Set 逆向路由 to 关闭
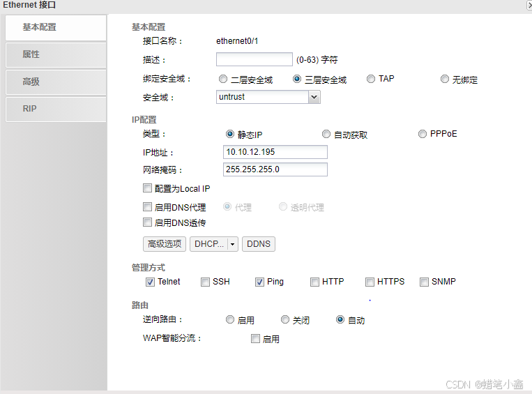Image resolution: width=532 pixels, height=394 pixels. pyautogui.click(x=285, y=320)
